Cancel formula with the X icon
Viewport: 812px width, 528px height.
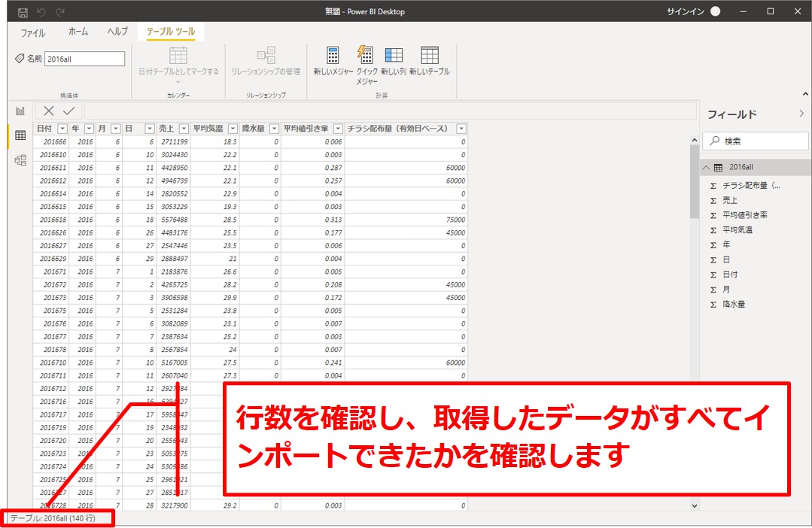[x=49, y=111]
